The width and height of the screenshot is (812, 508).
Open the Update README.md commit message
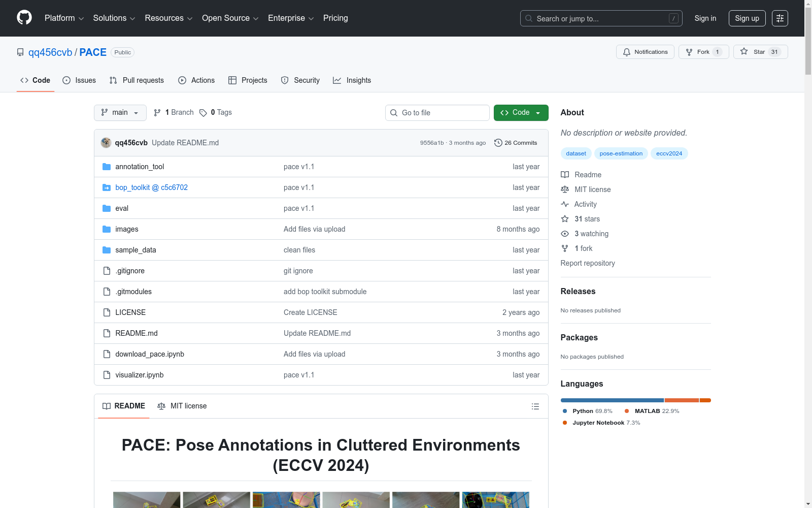[x=185, y=143]
